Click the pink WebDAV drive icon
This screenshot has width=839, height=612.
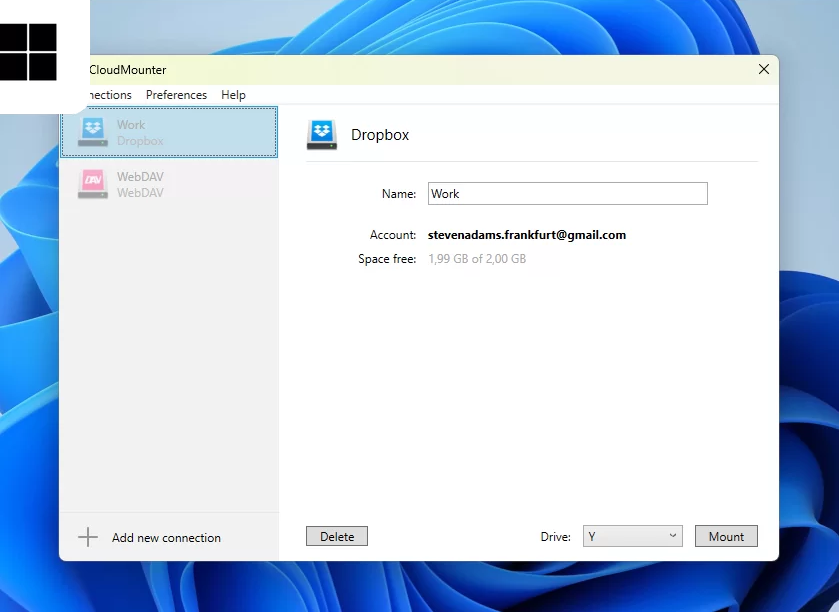[x=93, y=185]
